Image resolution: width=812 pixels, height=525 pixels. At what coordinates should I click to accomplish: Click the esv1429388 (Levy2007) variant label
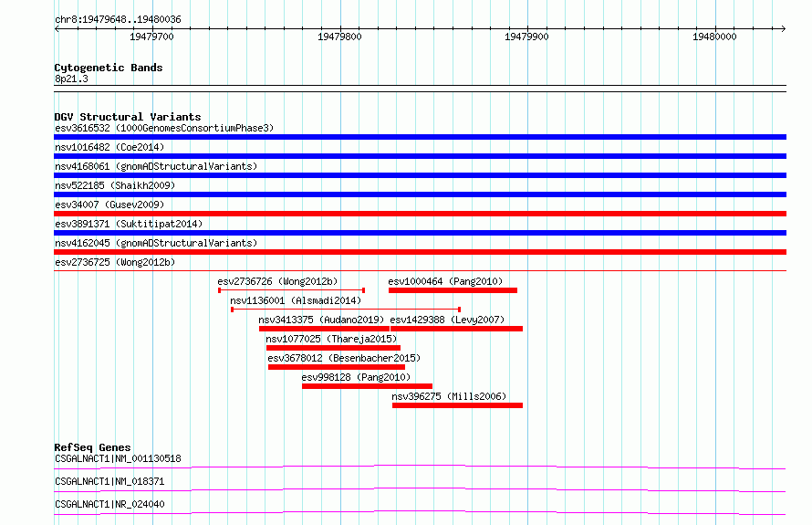coord(447,320)
